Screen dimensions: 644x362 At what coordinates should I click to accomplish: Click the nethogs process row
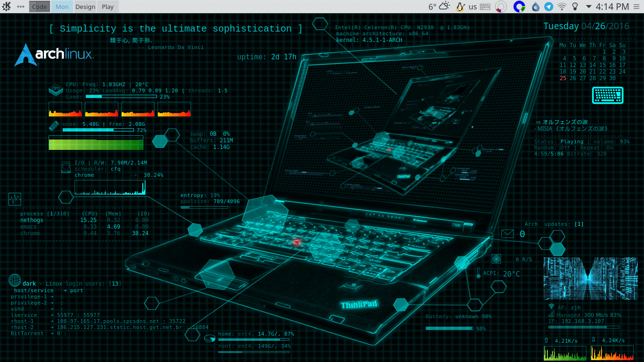pos(84,220)
